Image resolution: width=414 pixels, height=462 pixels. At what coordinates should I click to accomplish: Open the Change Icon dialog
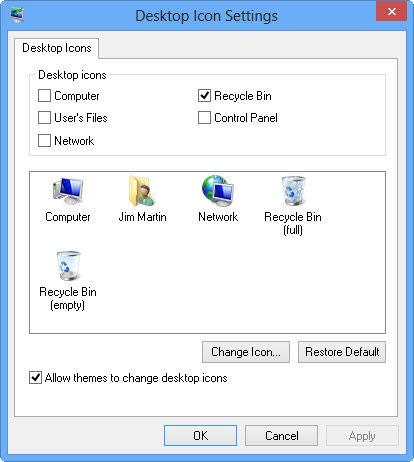pos(246,352)
